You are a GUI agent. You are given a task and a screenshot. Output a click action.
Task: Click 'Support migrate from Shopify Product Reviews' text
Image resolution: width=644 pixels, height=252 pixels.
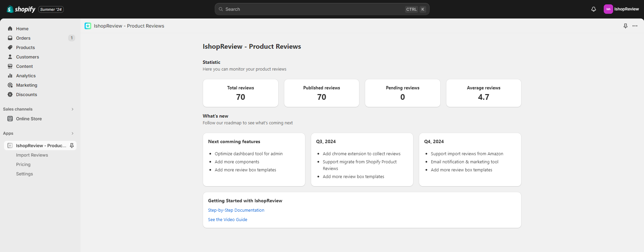[x=360, y=165]
